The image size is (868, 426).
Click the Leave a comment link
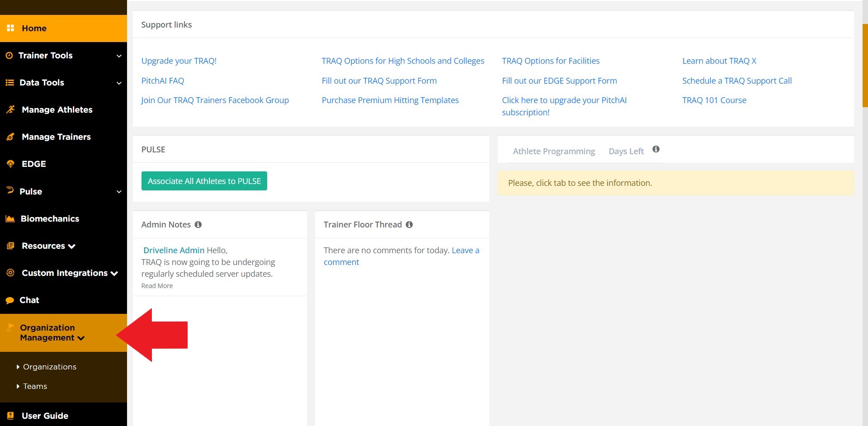click(401, 256)
